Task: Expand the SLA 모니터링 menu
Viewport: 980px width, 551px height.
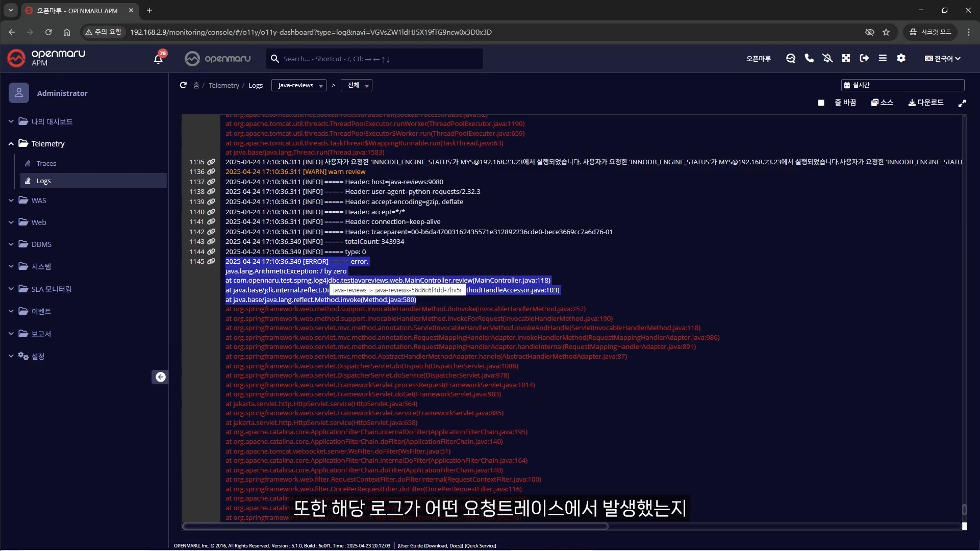Action: (x=51, y=289)
